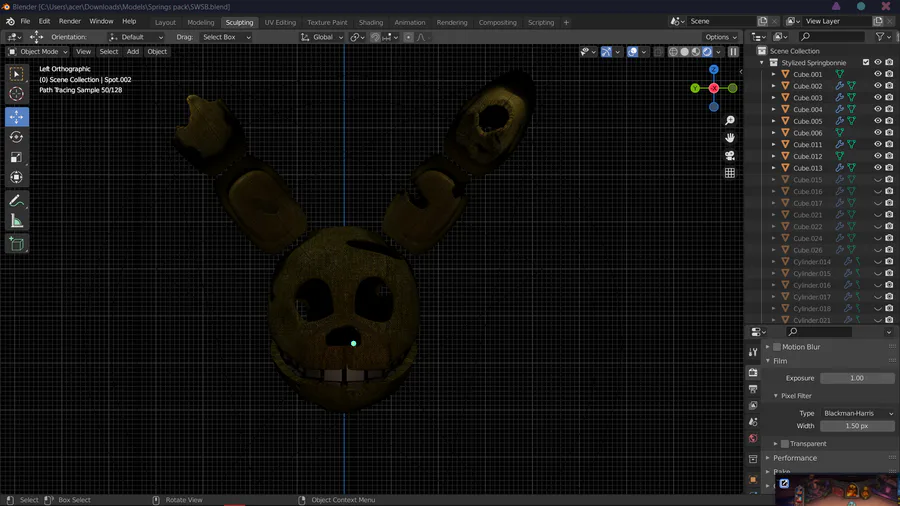Hide Cube.013 in viewport
This screenshot has width=900, height=506.
(878, 168)
